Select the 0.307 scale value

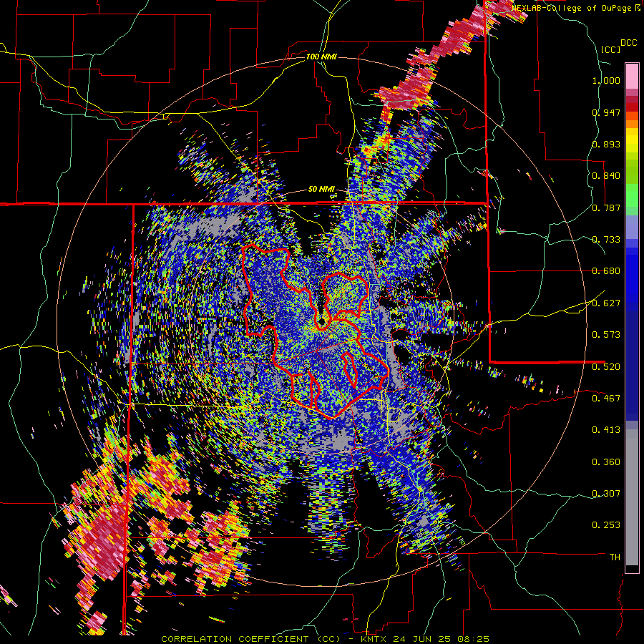click(x=606, y=494)
